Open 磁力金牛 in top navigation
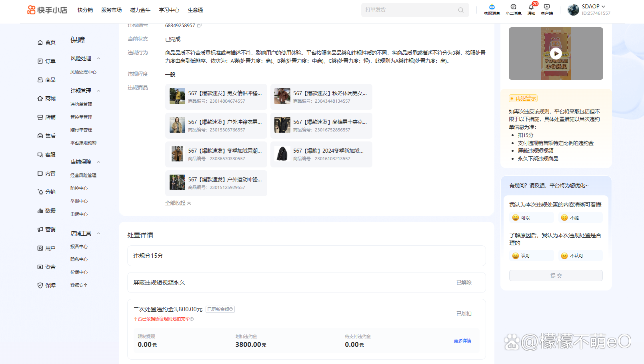 pyautogui.click(x=140, y=10)
